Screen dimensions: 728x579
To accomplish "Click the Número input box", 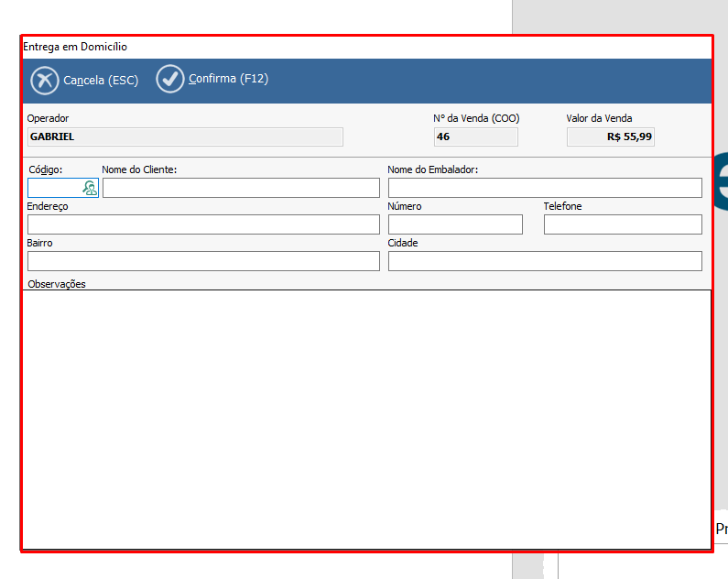I will pyautogui.click(x=455, y=224).
